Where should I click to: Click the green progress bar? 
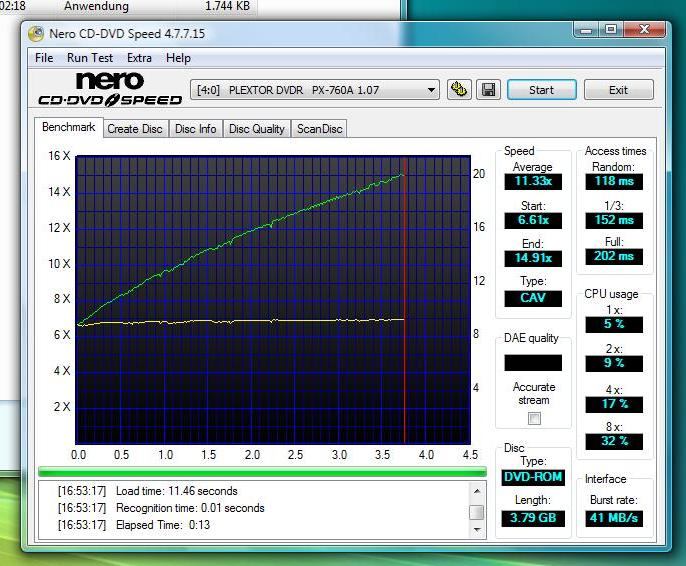point(262,472)
